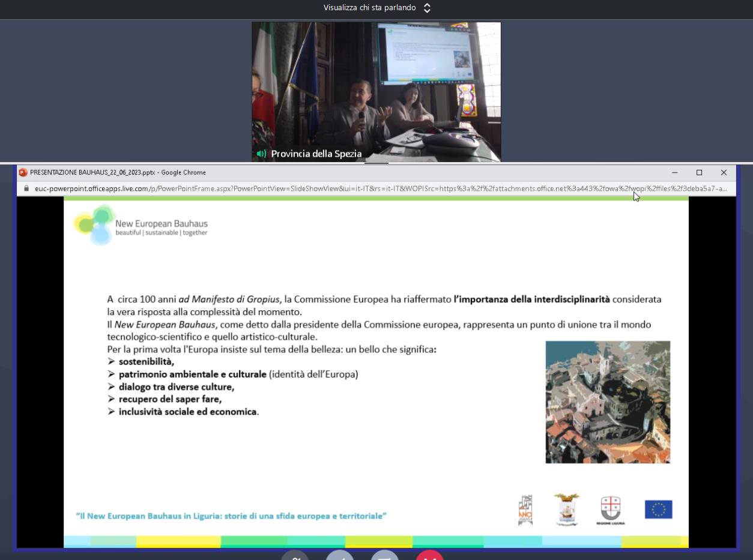Click the italic phrase "ad Manifesto di Gropius"
Viewport: 753px width, 560px height.
[x=229, y=299]
